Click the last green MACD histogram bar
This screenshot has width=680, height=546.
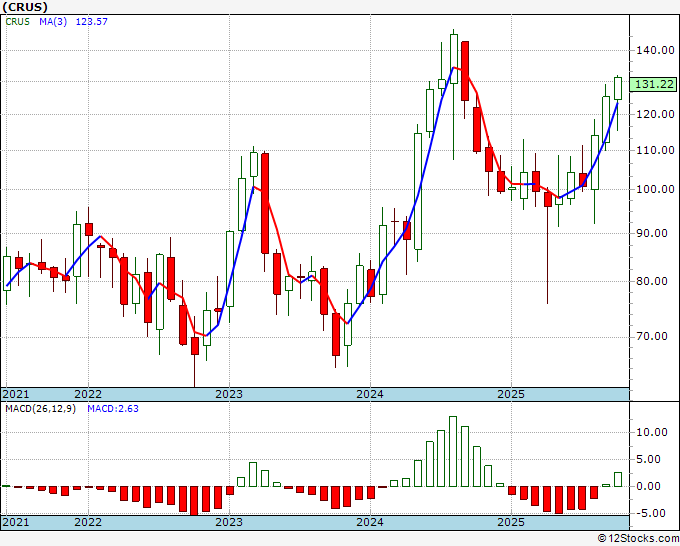[x=618, y=480]
